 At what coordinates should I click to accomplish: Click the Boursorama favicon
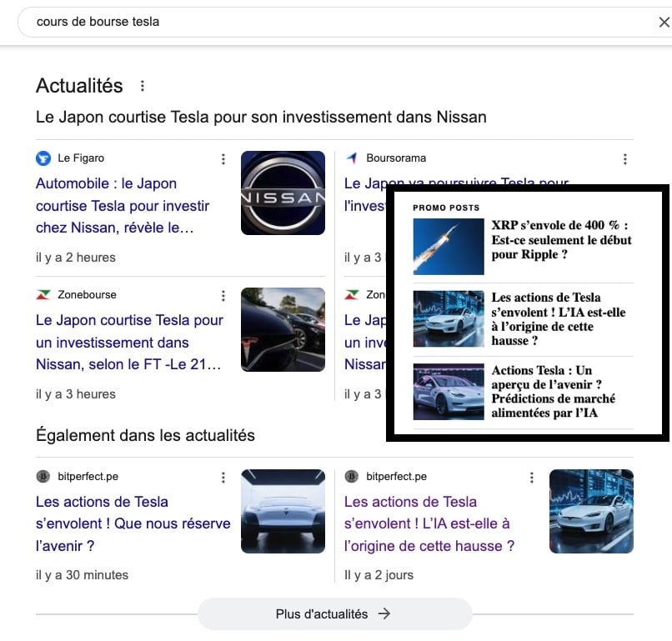[352, 158]
